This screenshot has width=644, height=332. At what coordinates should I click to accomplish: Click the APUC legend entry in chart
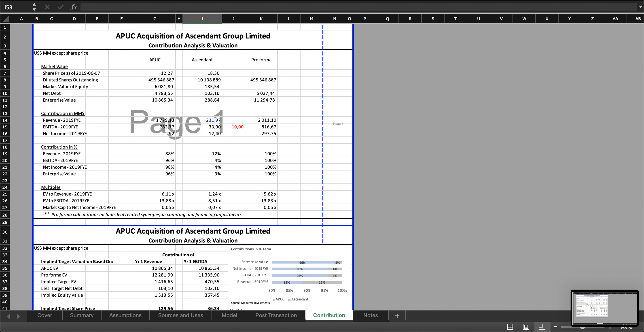(x=278, y=299)
